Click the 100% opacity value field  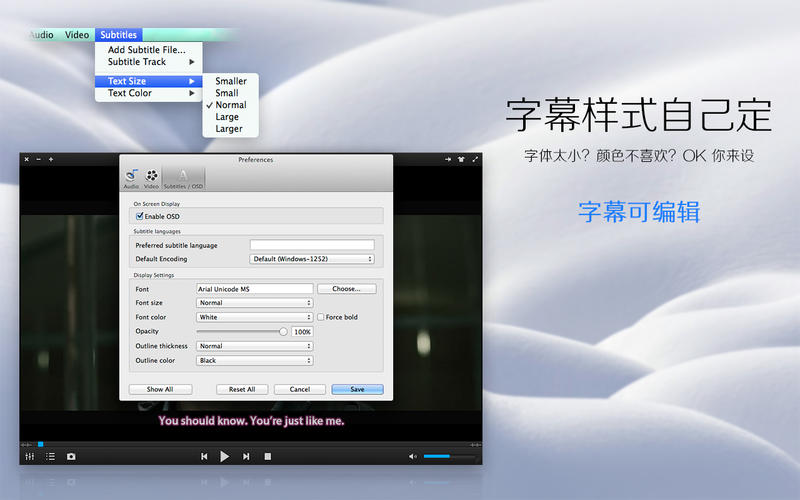[303, 332]
